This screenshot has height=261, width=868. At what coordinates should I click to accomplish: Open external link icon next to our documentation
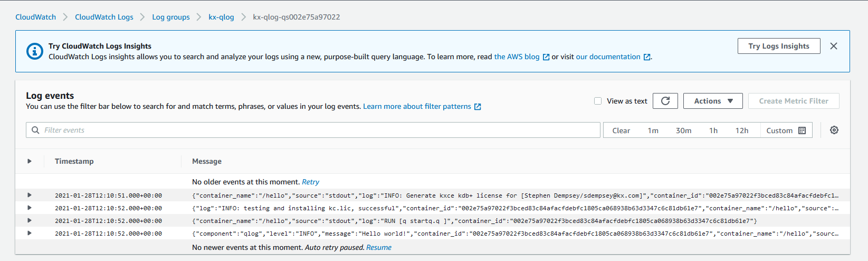click(x=647, y=57)
